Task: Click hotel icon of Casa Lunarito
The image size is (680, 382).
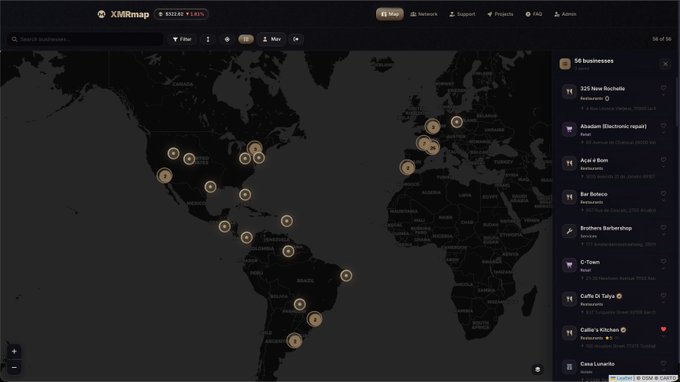Action: pyautogui.click(x=569, y=367)
